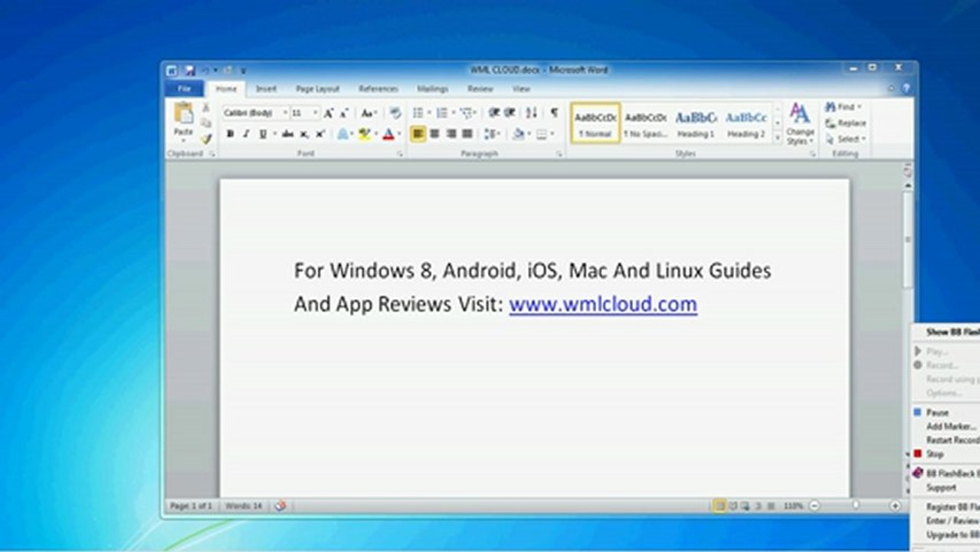Toggle Align Text Left
This screenshot has width=980, height=552.
(x=418, y=134)
